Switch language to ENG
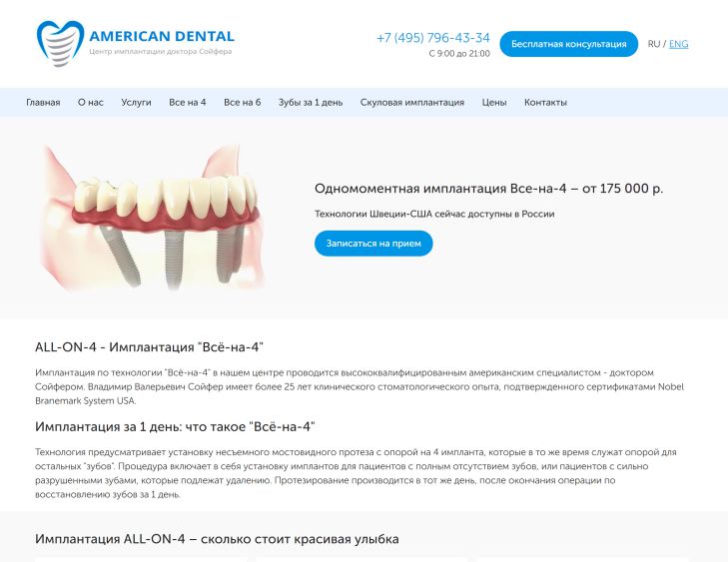Image resolution: width=728 pixels, height=562 pixels. coord(678,44)
